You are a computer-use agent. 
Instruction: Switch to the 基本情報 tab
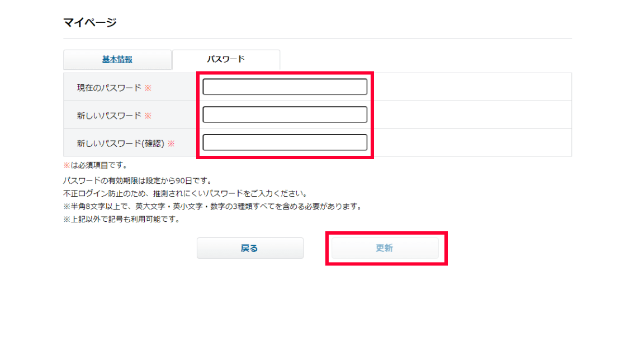(x=117, y=59)
